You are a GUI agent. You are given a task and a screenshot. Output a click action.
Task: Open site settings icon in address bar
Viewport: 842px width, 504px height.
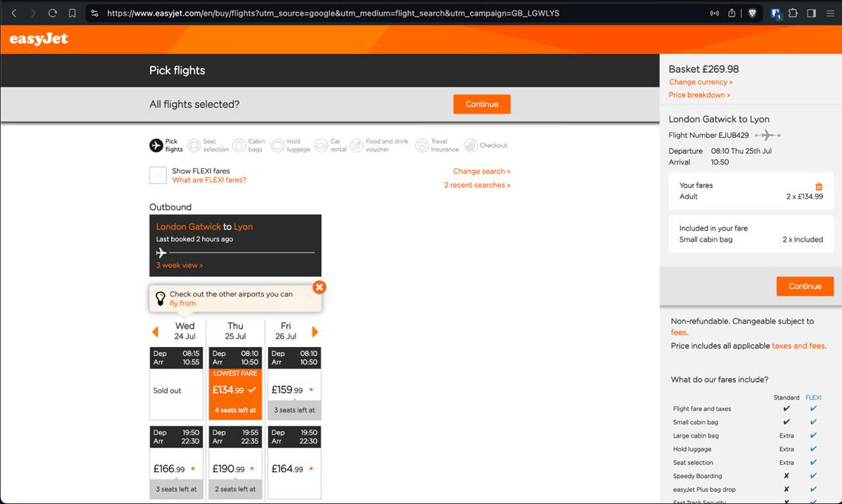95,13
